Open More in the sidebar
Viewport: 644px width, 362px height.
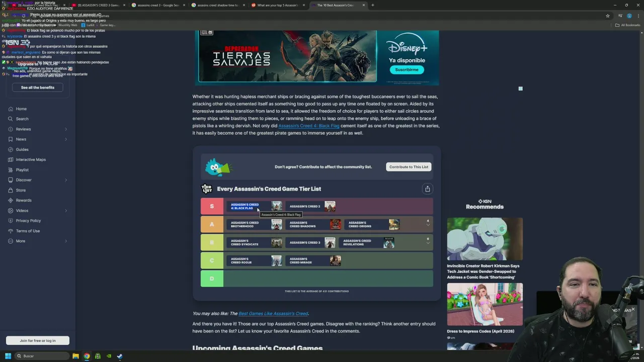20,241
